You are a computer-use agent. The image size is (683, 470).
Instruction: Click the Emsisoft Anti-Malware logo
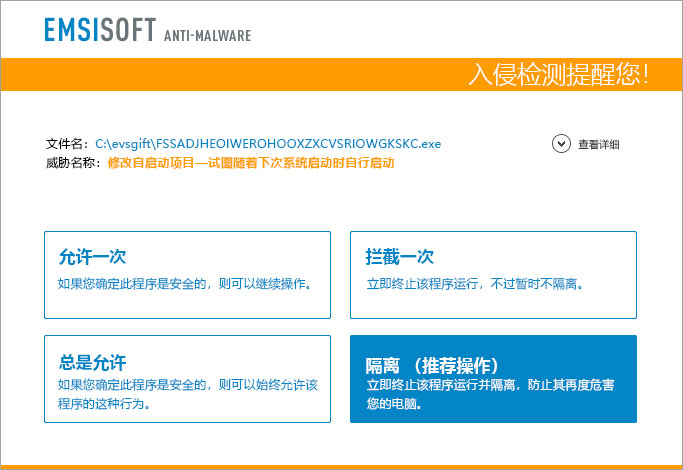tap(148, 30)
